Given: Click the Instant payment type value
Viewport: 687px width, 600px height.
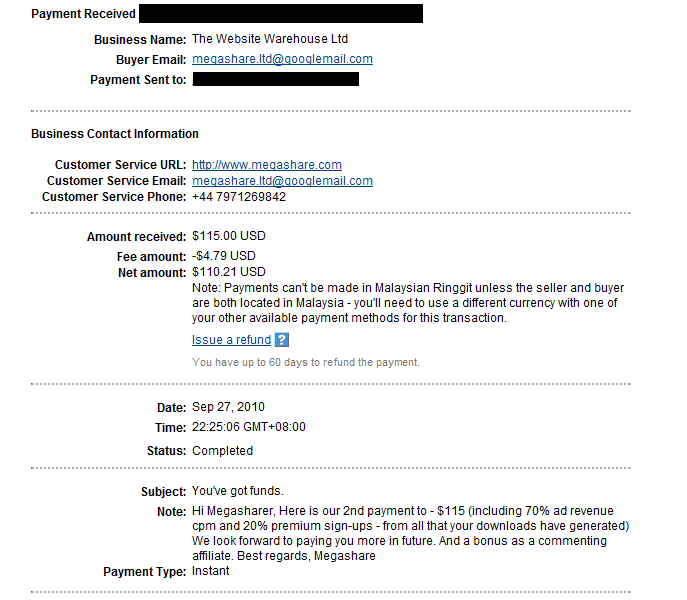Looking at the screenshot, I should pos(210,571).
